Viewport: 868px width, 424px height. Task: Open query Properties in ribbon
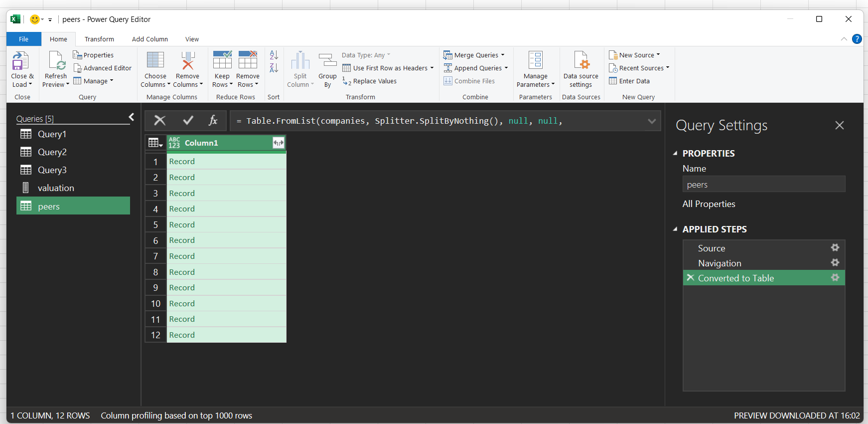coord(93,55)
